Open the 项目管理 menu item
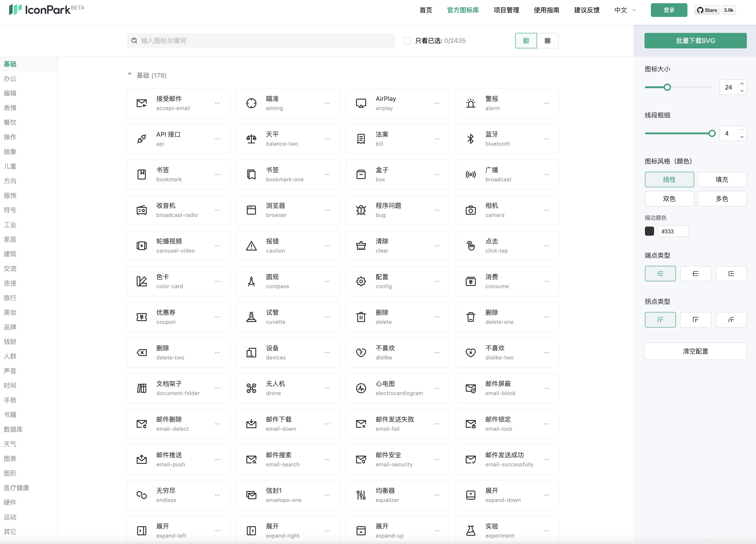This screenshot has height=544, width=756. click(506, 10)
